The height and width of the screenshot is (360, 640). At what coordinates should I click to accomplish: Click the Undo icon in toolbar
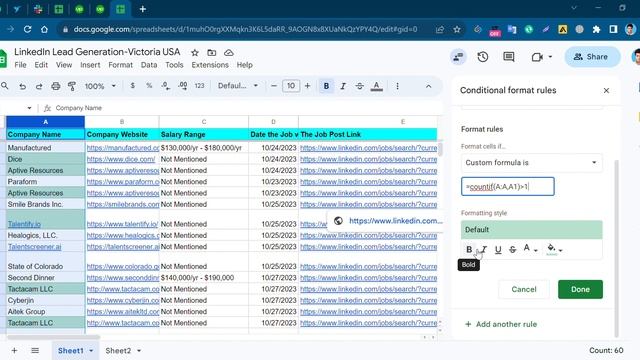(22, 86)
